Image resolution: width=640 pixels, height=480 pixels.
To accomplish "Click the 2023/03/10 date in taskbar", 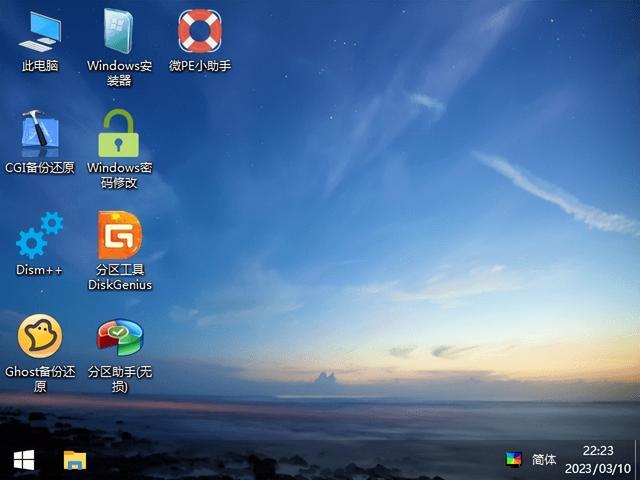I will (x=598, y=468).
